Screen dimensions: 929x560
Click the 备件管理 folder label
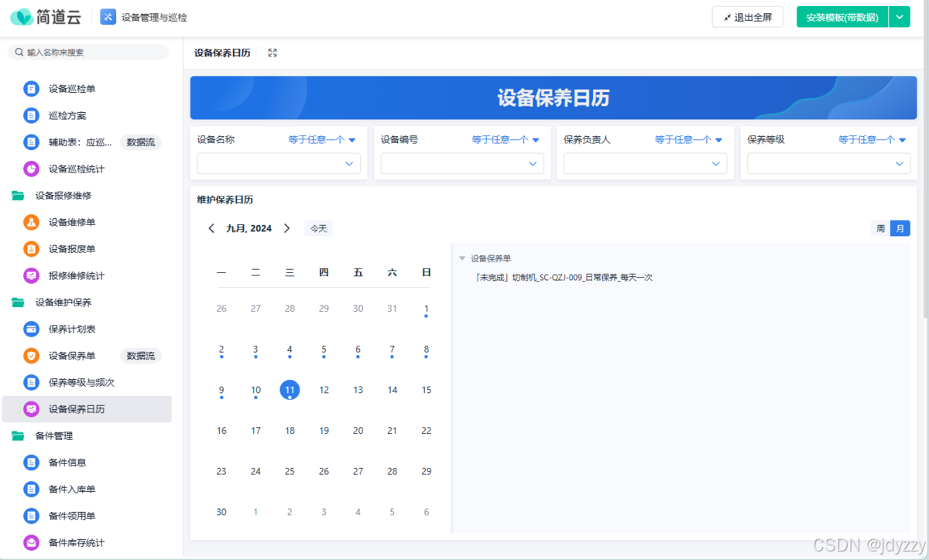pyautogui.click(x=54, y=436)
